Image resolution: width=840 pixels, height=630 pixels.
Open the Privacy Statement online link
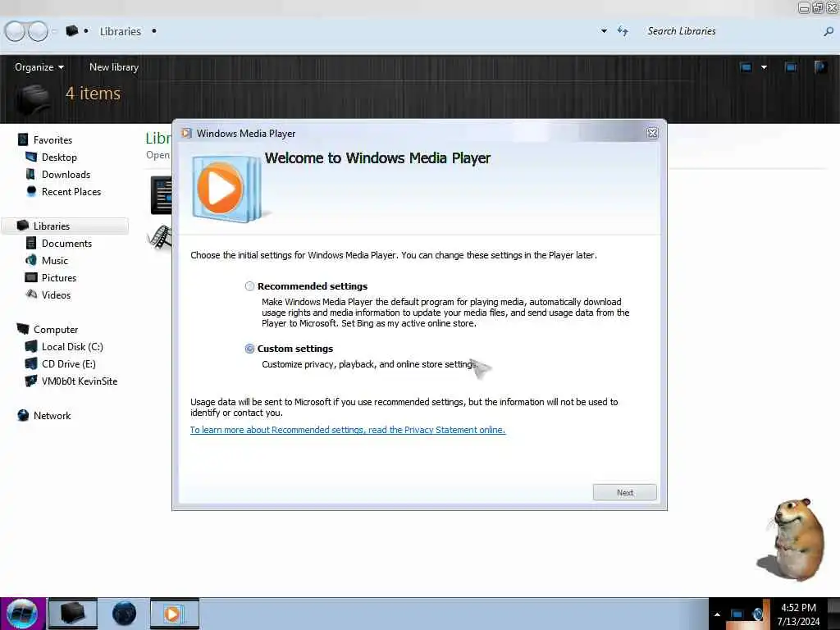pos(348,430)
